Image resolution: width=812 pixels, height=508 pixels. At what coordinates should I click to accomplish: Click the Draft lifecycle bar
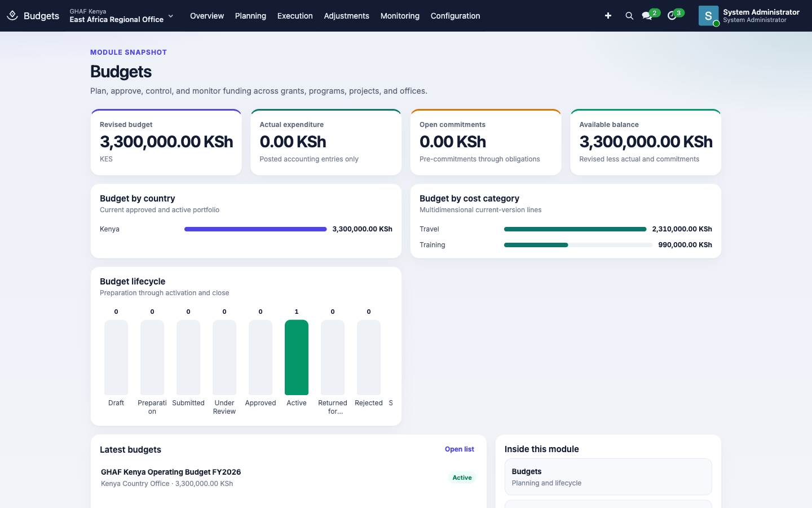coord(116,357)
